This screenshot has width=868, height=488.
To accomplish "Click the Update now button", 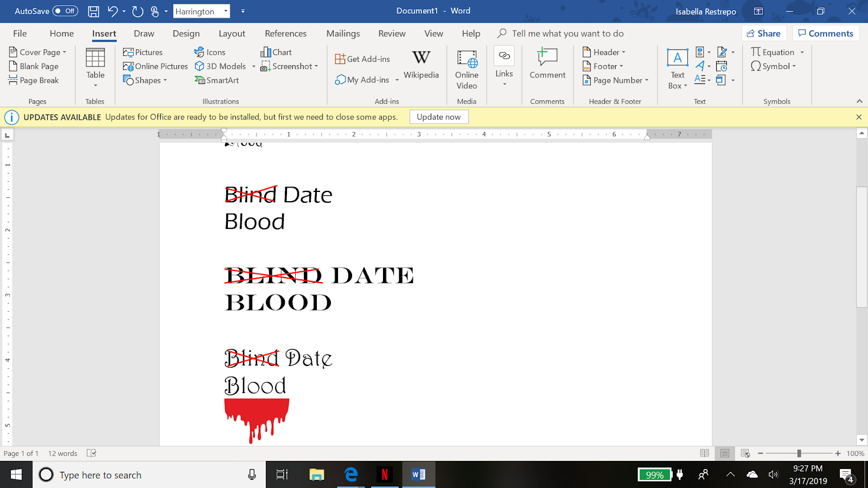I will (x=439, y=117).
